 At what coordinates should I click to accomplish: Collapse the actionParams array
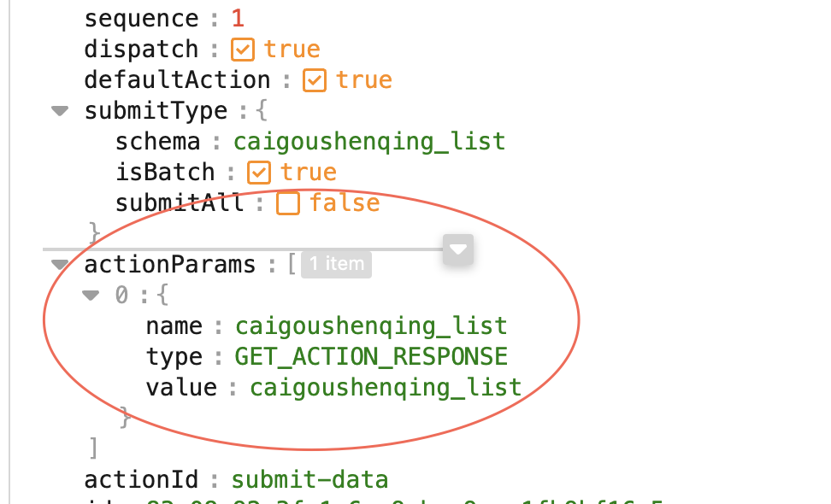(x=60, y=264)
